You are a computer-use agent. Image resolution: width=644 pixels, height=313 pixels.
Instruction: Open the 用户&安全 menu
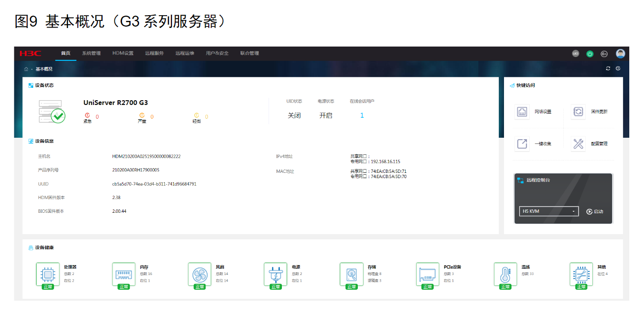coord(217,53)
